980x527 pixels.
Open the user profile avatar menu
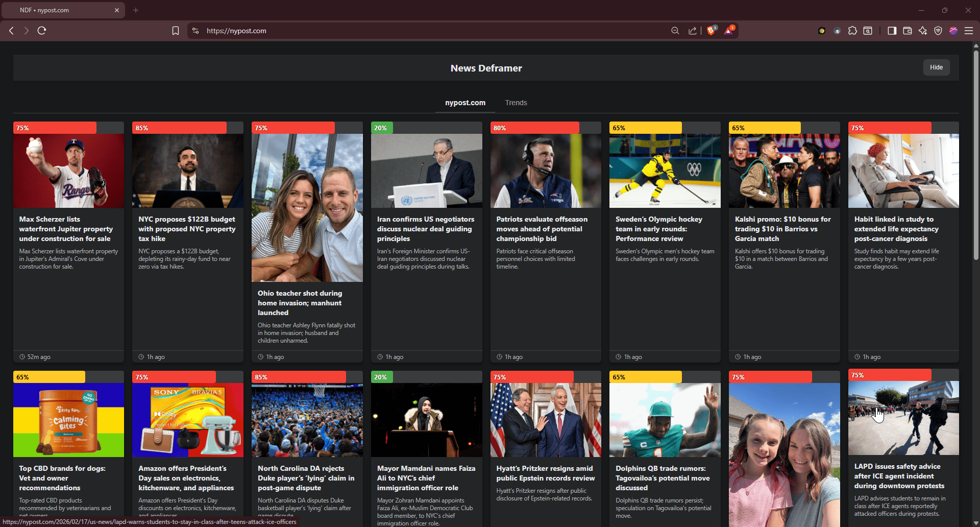click(x=953, y=31)
